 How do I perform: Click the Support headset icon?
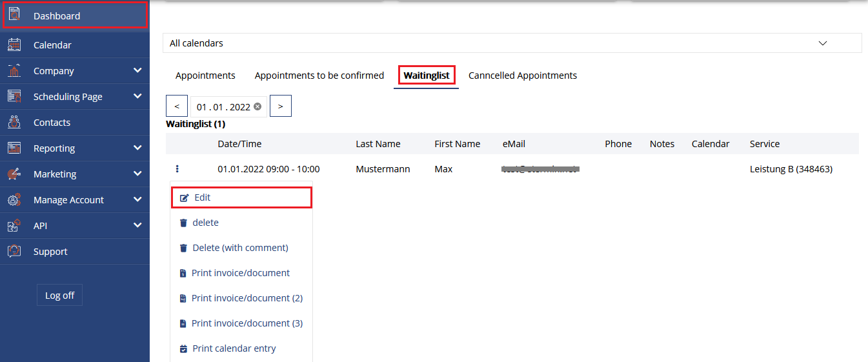point(14,251)
